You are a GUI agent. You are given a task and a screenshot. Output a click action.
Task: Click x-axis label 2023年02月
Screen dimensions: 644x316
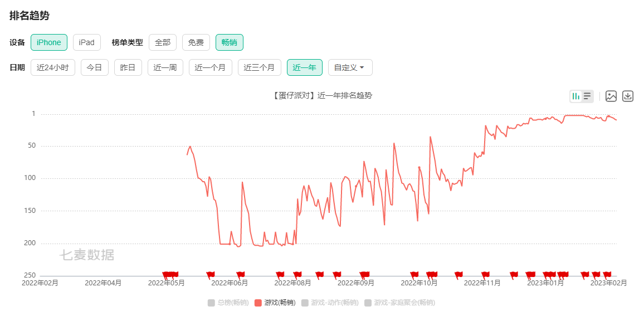click(x=609, y=283)
